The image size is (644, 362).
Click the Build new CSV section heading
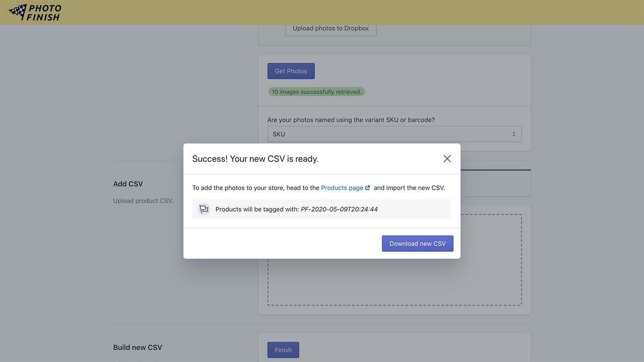[137, 347]
